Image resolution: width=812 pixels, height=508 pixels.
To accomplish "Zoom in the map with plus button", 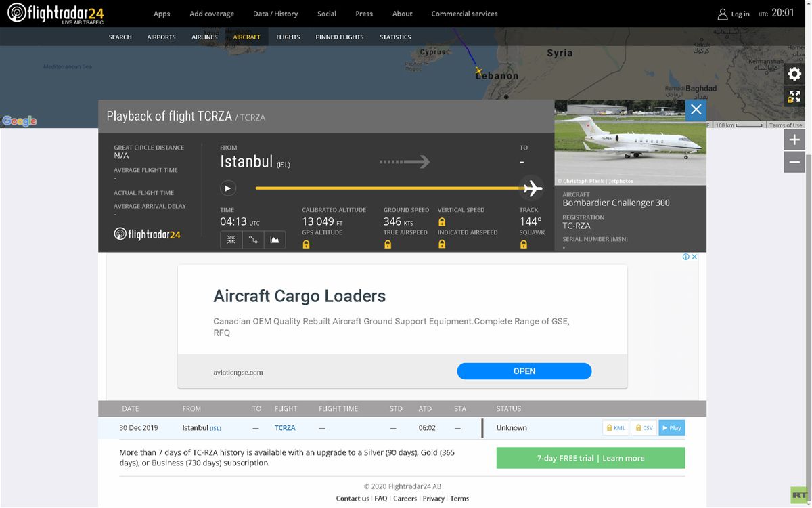I will tap(794, 140).
